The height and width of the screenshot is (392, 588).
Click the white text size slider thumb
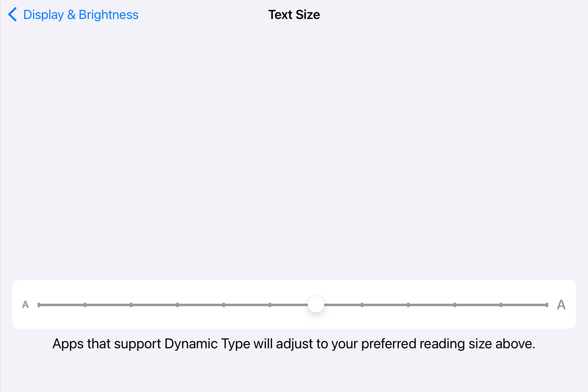[x=316, y=304]
